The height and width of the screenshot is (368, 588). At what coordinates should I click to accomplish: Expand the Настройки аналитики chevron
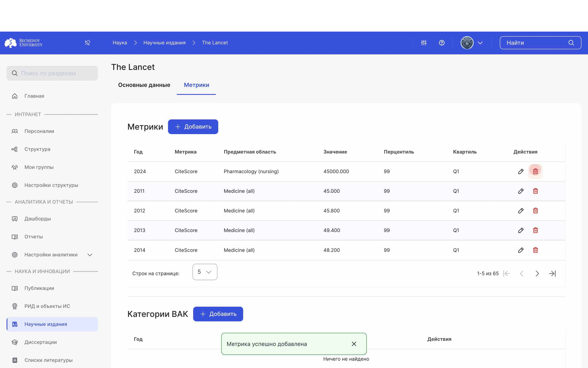click(x=90, y=255)
